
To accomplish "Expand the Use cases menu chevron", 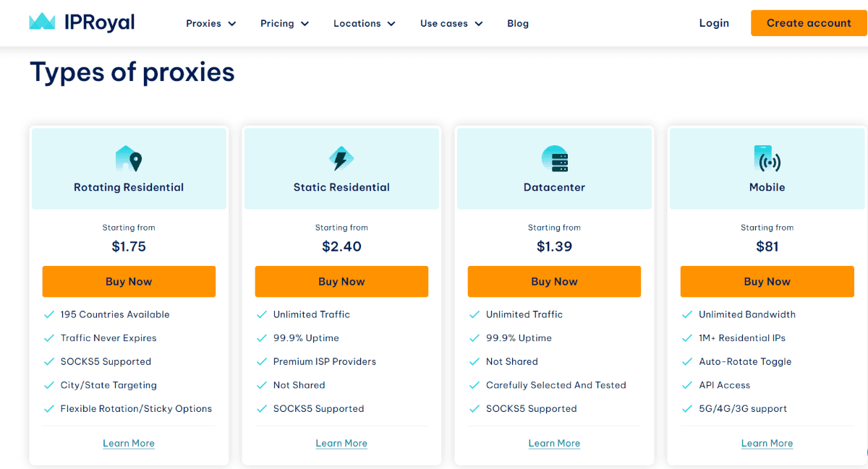I will (x=479, y=24).
